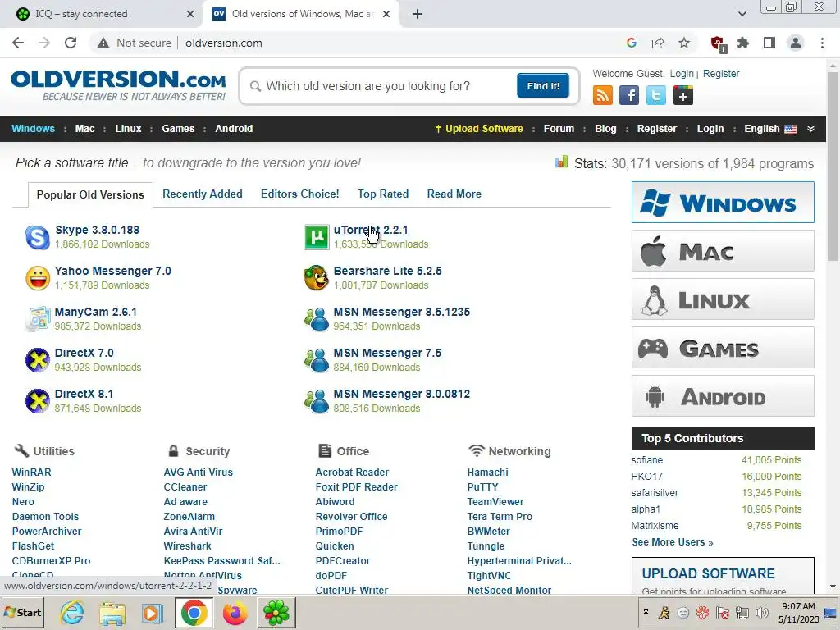The image size is (840, 630).
Task: Open the Mac menu item
Action: pyautogui.click(x=84, y=129)
